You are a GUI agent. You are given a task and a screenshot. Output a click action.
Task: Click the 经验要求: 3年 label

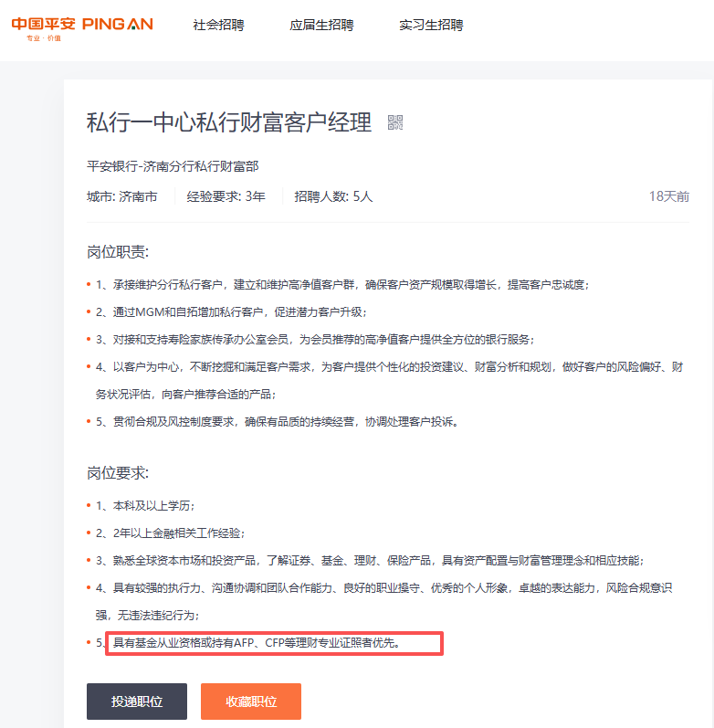(226, 196)
